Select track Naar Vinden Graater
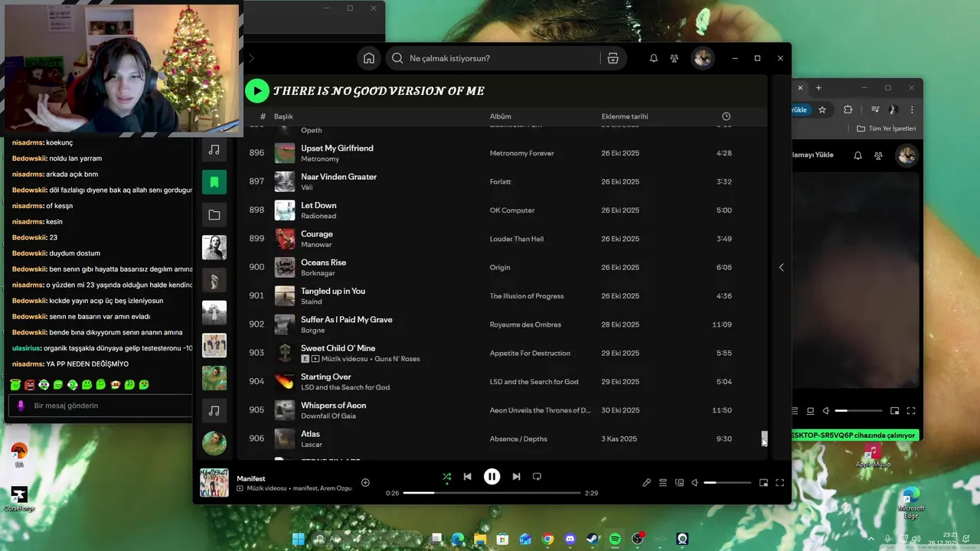The image size is (980, 551). pyautogui.click(x=338, y=177)
